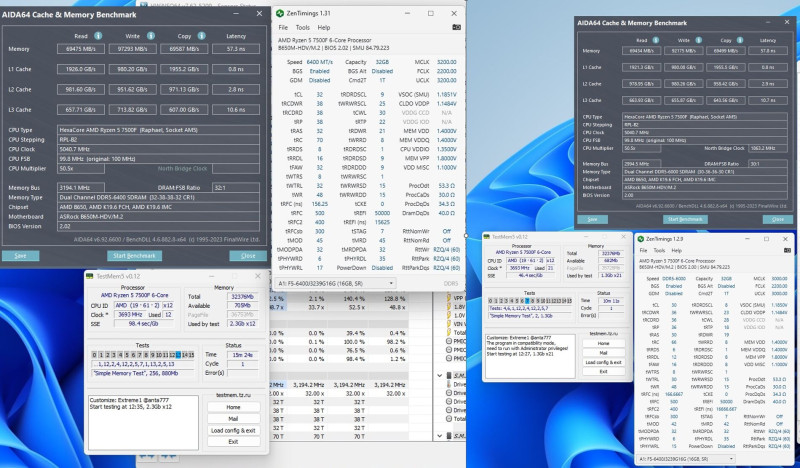Click Start Benchmark in left AIDA64 window
The height and width of the screenshot is (468, 800).
(x=134, y=256)
